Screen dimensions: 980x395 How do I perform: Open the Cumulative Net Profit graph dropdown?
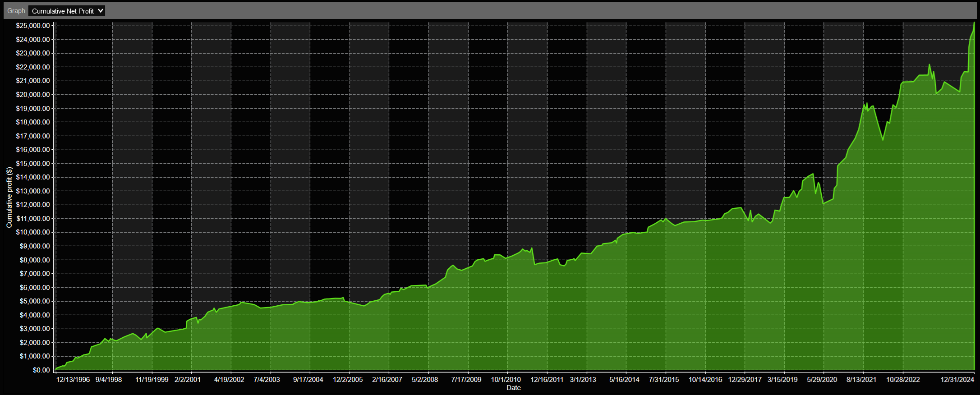[67, 11]
